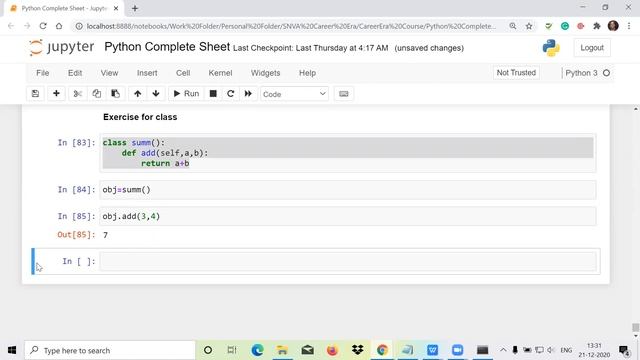Open a new browser tab with plus icon
This screenshot has height=360, width=640.
135,8
